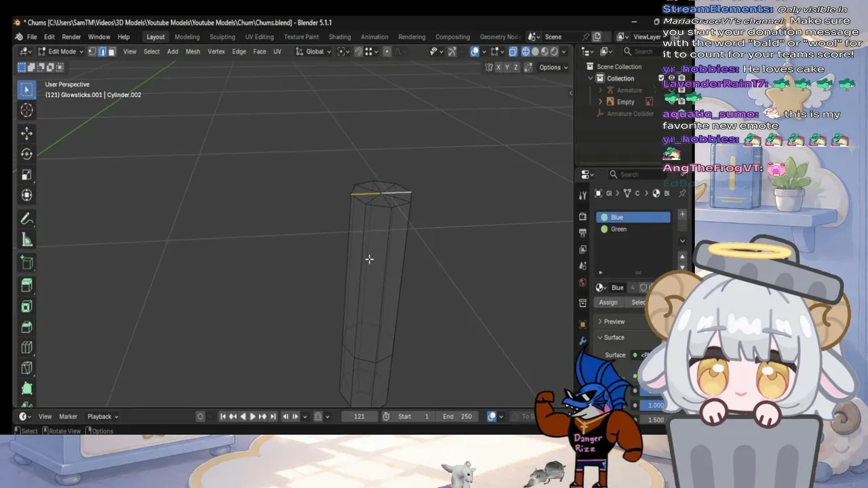The width and height of the screenshot is (868, 488).
Task: Select the Move tool
Action: 26,133
